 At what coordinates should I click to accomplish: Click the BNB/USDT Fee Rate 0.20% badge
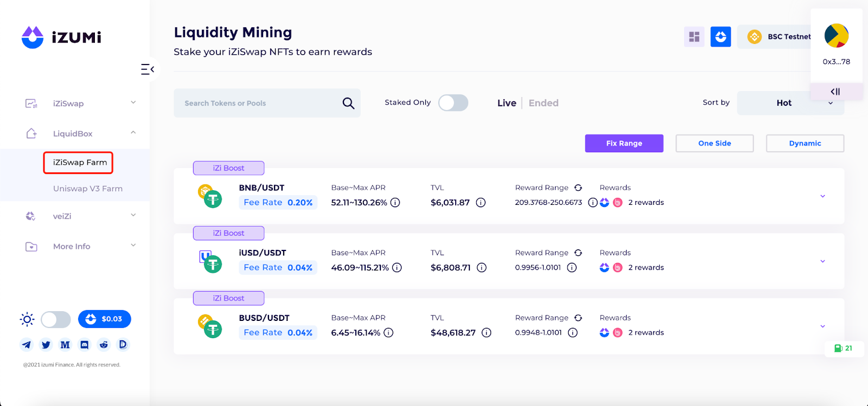click(278, 202)
